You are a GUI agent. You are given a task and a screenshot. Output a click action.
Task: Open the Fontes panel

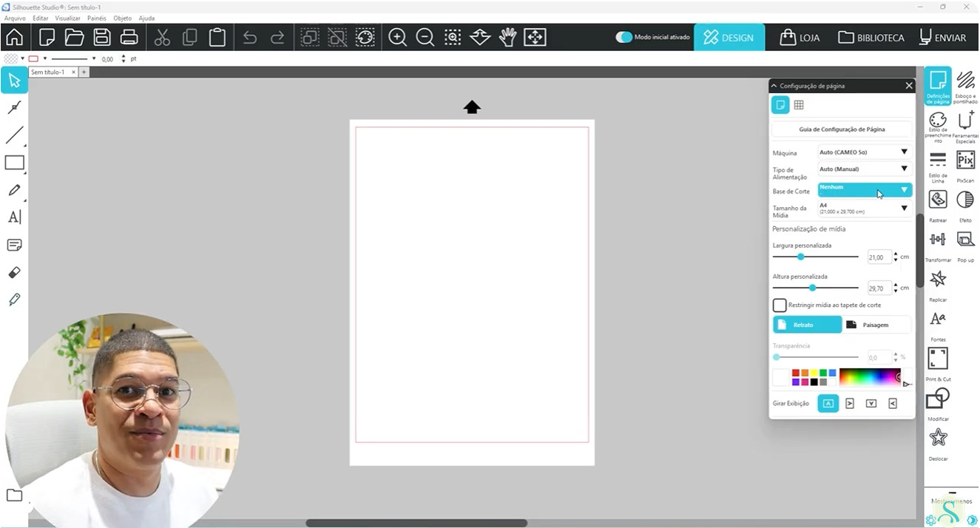(x=938, y=325)
